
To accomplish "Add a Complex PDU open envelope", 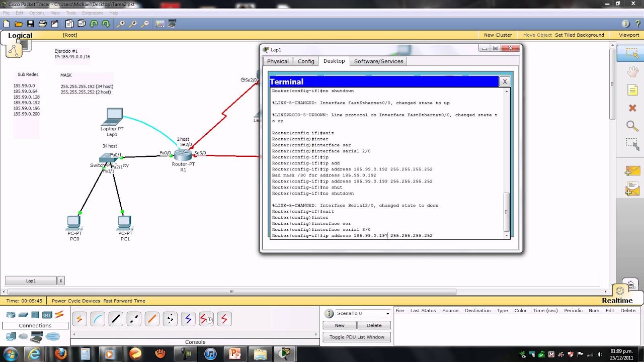I will tap(632, 190).
